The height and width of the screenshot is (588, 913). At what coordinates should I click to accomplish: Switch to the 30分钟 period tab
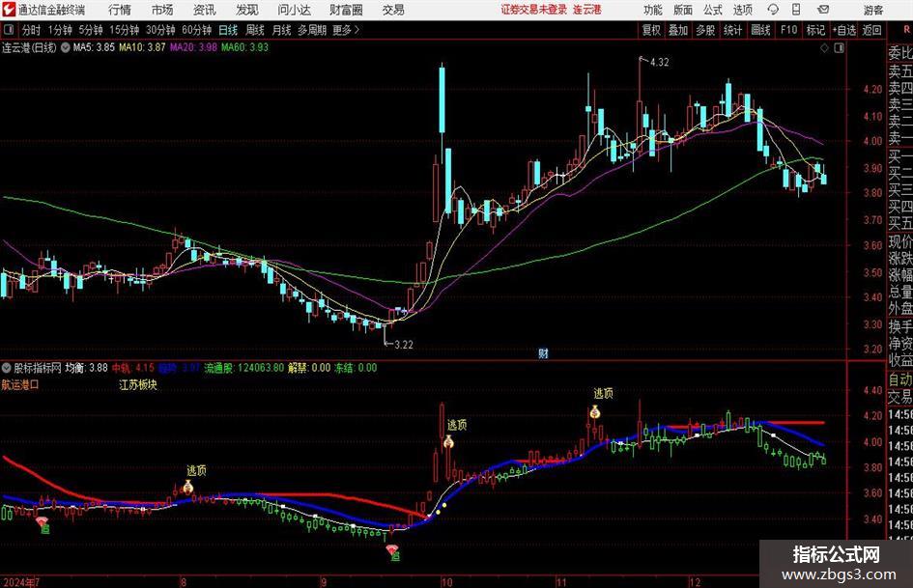pyautogui.click(x=160, y=30)
